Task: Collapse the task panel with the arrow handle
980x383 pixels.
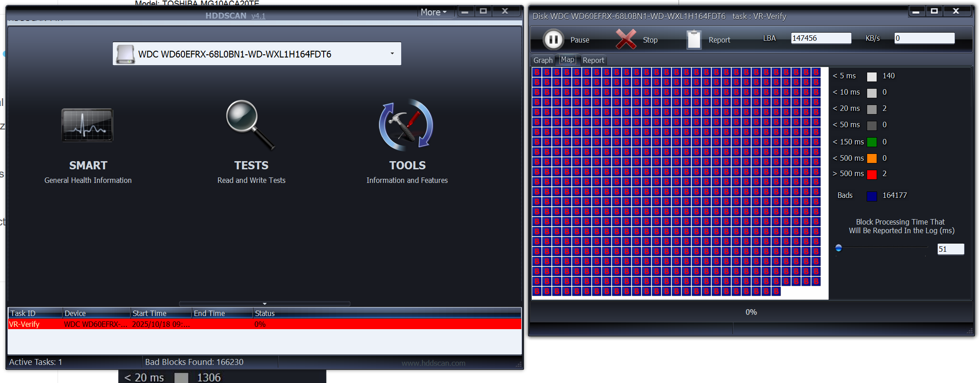Action: 265,304
